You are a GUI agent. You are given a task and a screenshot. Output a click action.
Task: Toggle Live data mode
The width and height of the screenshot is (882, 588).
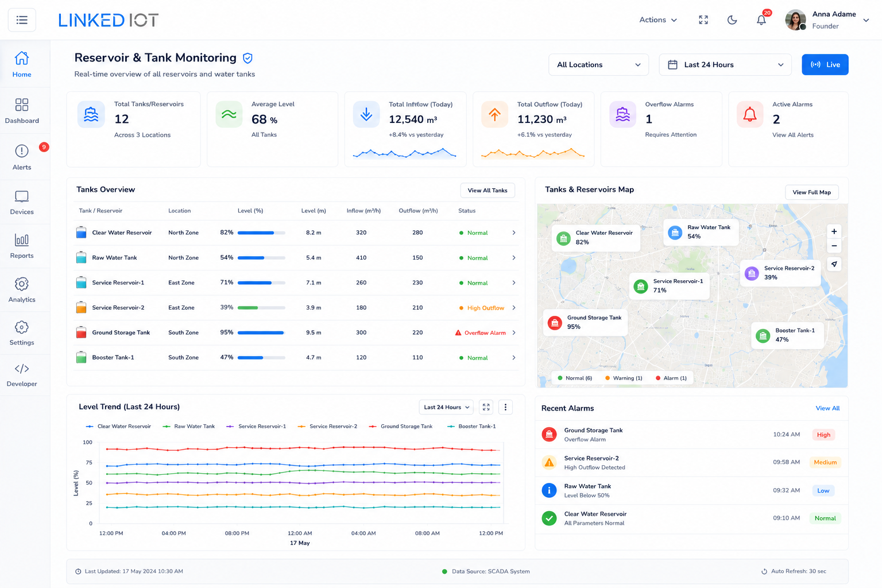point(825,65)
